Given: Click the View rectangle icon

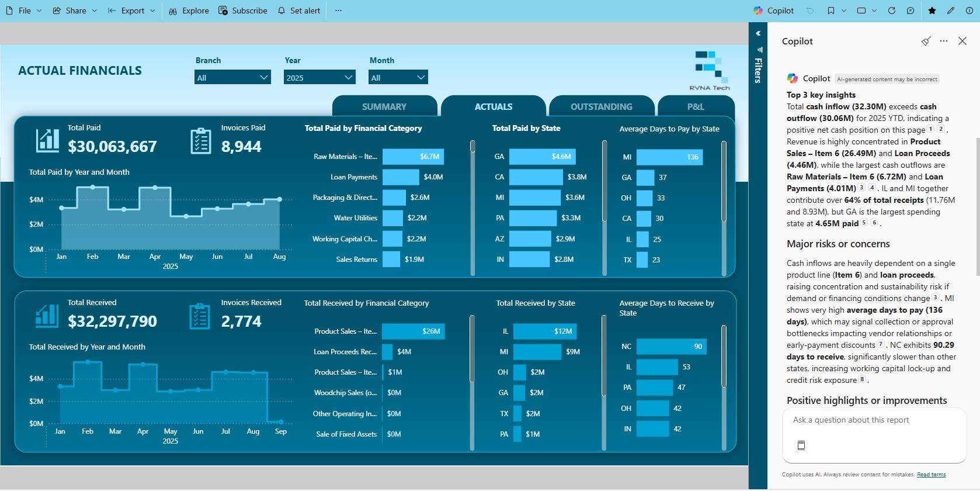Looking at the screenshot, I should pos(861,11).
